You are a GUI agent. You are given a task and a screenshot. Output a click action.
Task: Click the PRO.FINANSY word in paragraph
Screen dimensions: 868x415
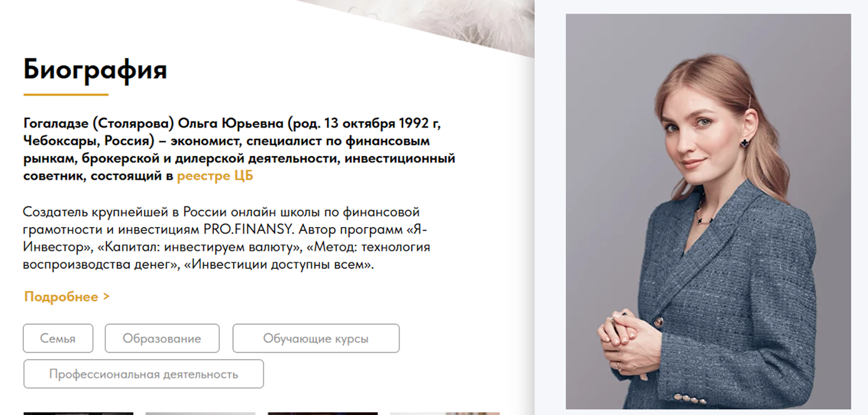pos(248,229)
